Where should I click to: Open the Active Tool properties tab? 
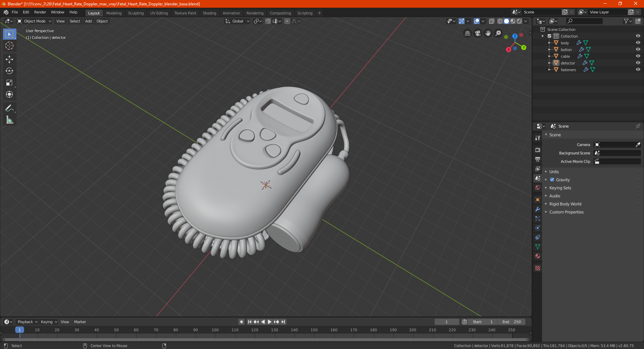click(538, 138)
